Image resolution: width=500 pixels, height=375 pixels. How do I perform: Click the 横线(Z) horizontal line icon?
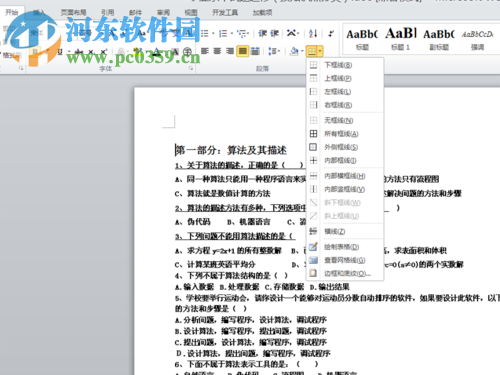click(313, 231)
